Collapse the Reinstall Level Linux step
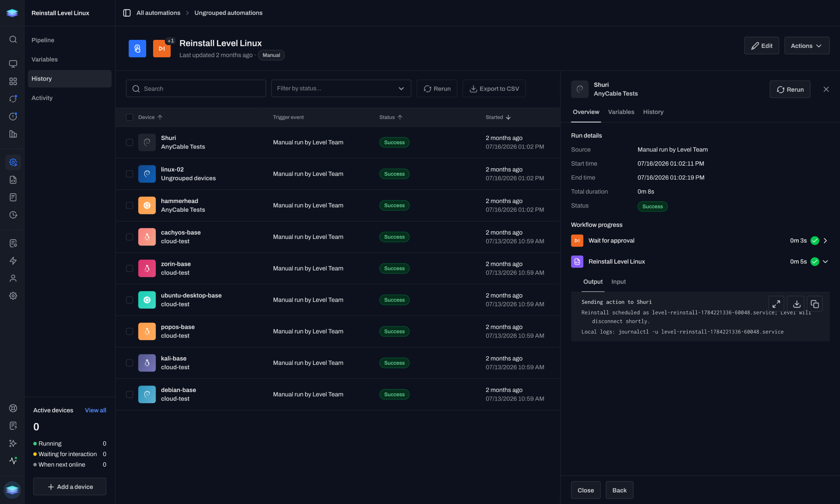840x504 pixels. pos(825,262)
